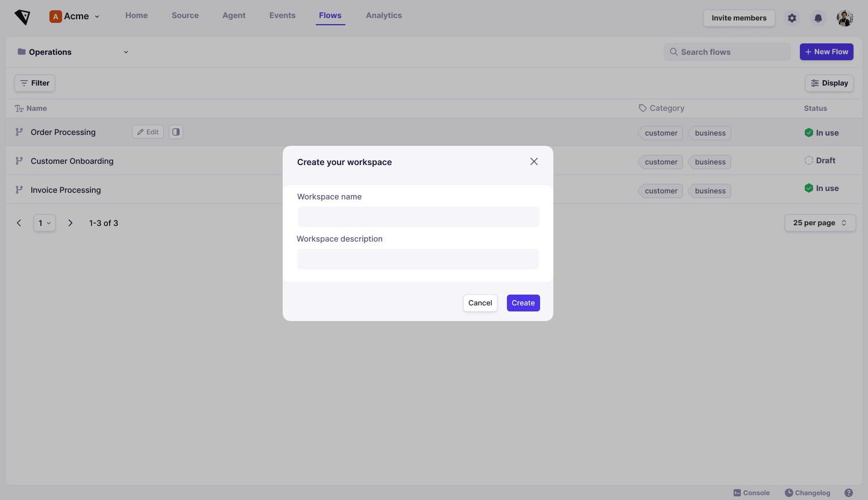Go to the previous page arrow
This screenshot has width=868, height=500.
pyautogui.click(x=19, y=223)
